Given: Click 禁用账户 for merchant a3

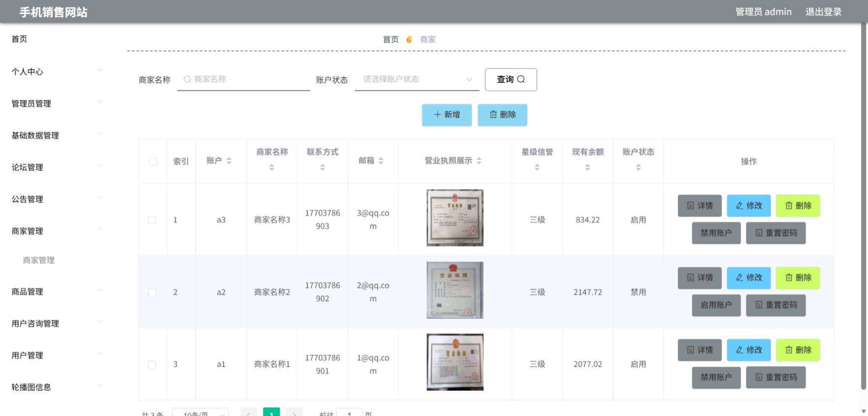Looking at the screenshot, I should coord(716,233).
